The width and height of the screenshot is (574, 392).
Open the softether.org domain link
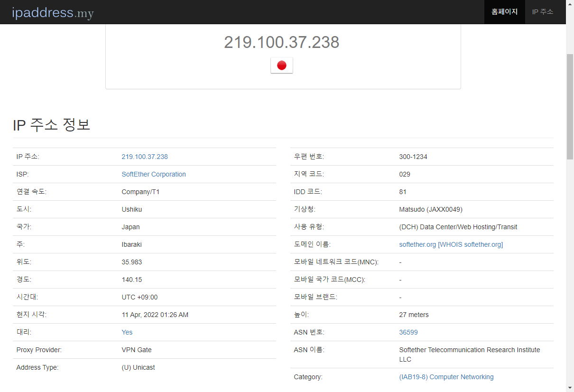coord(417,244)
